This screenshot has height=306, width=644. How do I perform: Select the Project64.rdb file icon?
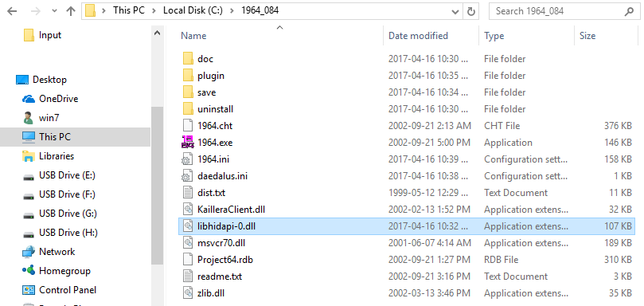tap(188, 260)
